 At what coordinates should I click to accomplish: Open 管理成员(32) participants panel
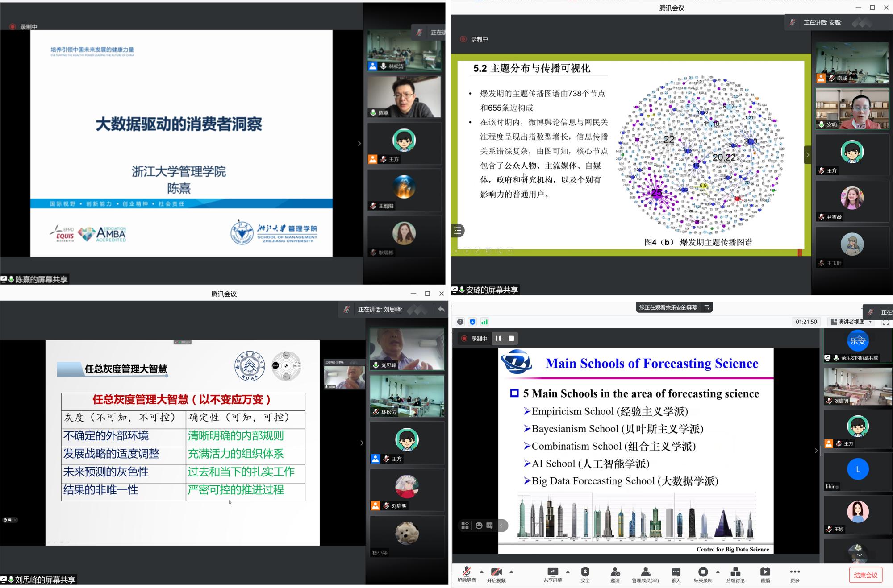point(645,572)
